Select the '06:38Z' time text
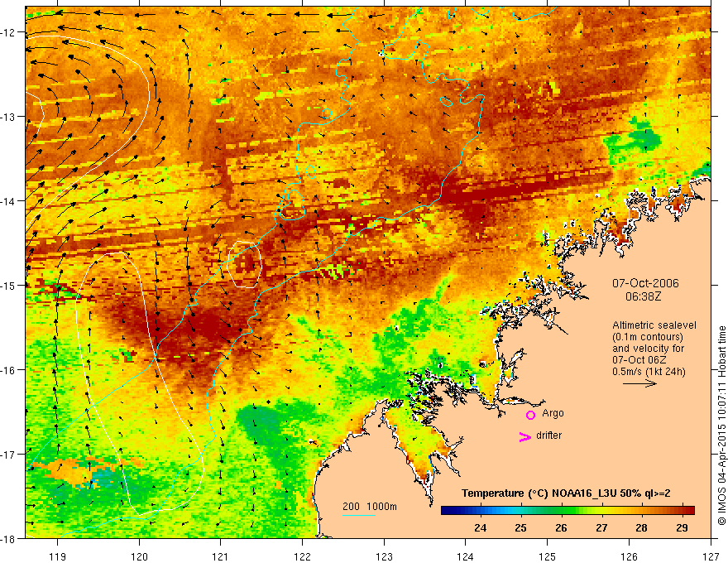728x563 pixels. pos(643,296)
